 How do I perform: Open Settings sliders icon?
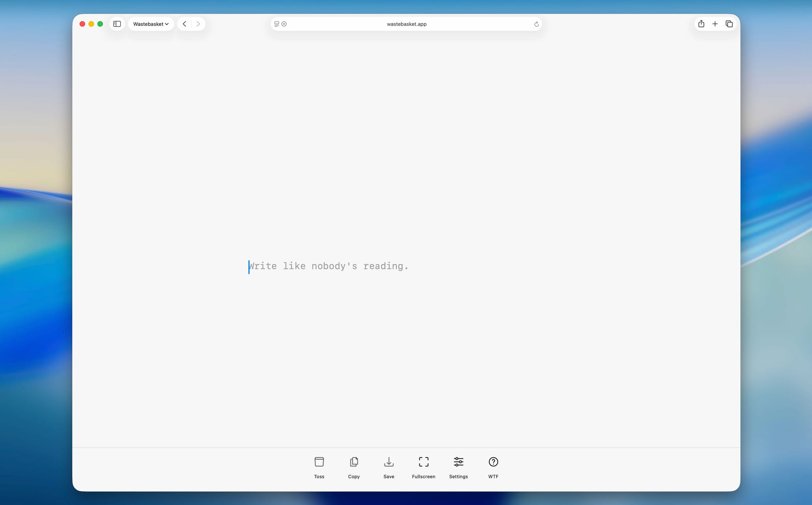point(458,462)
